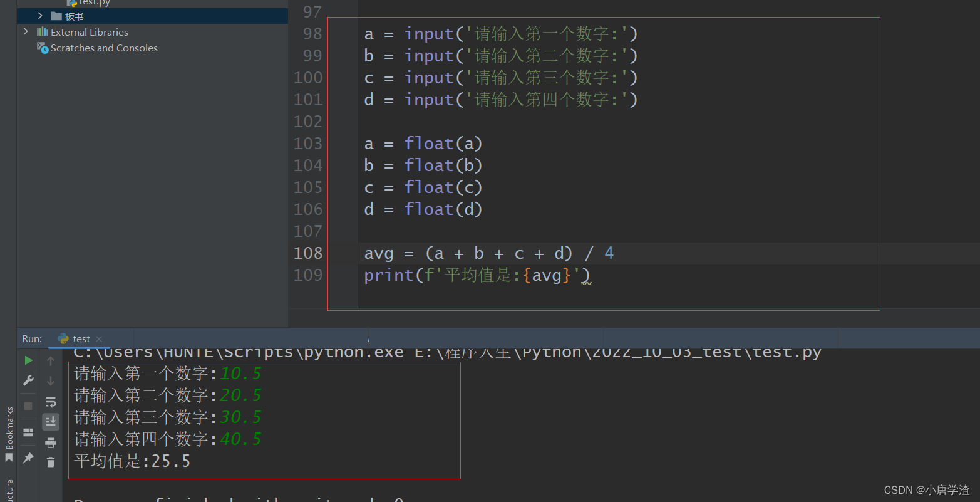Rerun 'test' with the green play icon
This screenshot has height=502, width=980.
pyautogui.click(x=28, y=360)
